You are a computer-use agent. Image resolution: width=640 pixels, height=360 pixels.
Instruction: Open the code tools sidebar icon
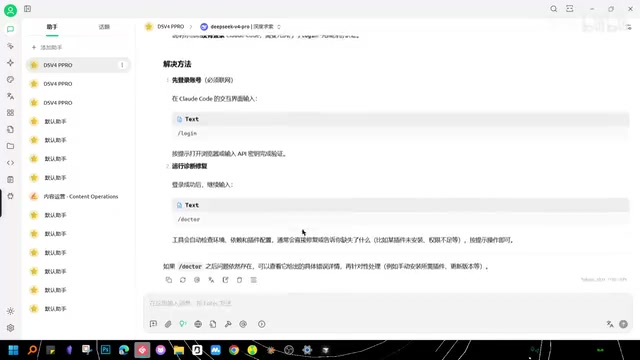[10, 163]
